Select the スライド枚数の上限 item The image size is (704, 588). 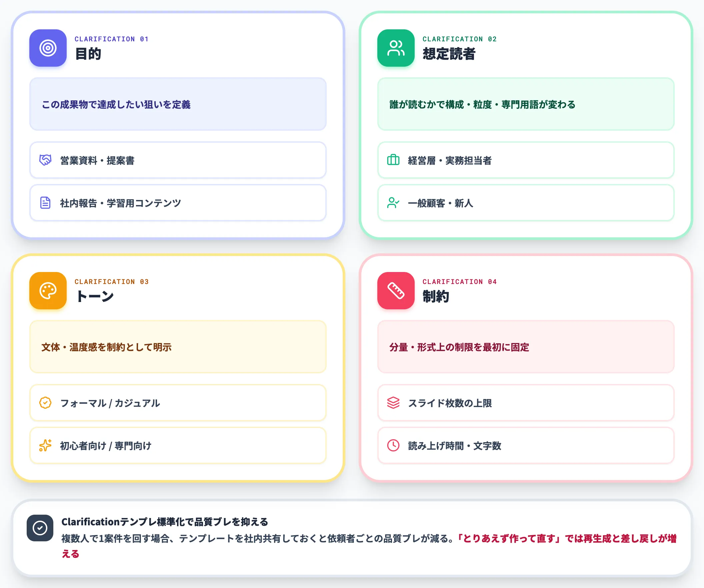[x=526, y=403]
